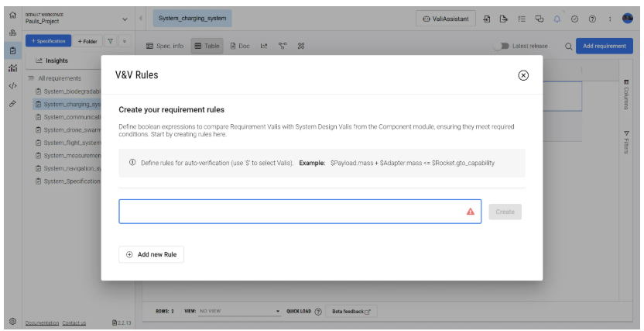Open the task checklist icon
Image resolution: width=644 pixels, height=331 pixels.
[522, 19]
